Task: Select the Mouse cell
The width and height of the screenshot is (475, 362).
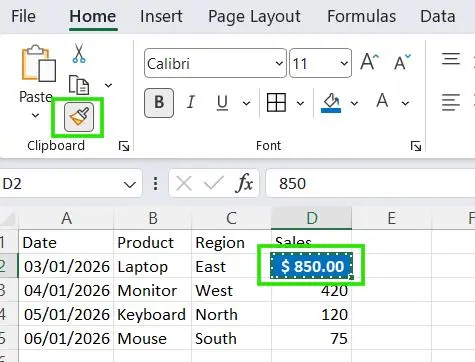Action: [153, 338]
